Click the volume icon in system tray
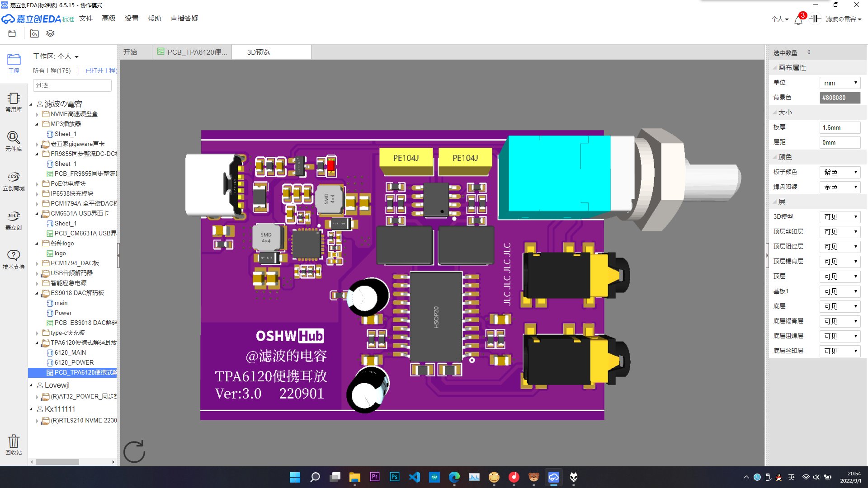The image size is (868, 488). click(816, 477)
